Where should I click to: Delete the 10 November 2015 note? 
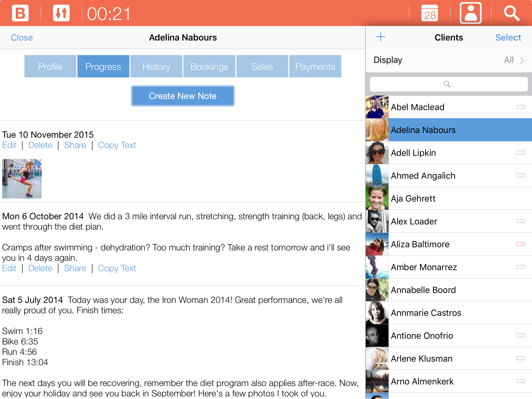click(x=40, y=145)
